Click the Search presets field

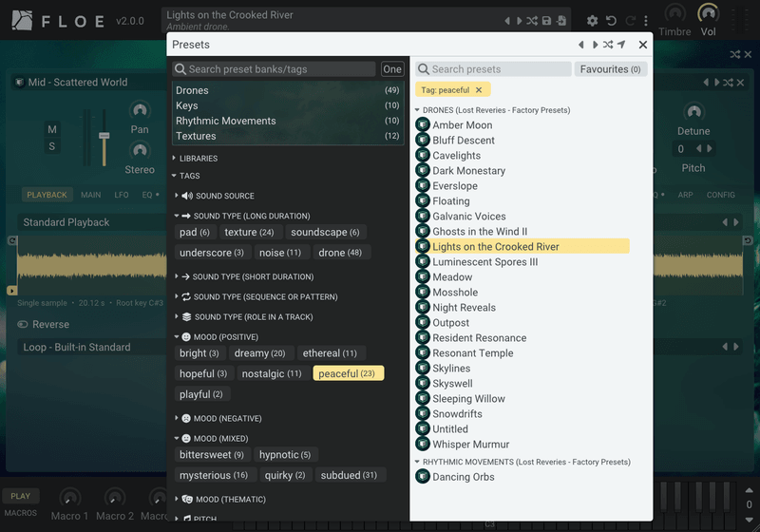pos(493,69)
